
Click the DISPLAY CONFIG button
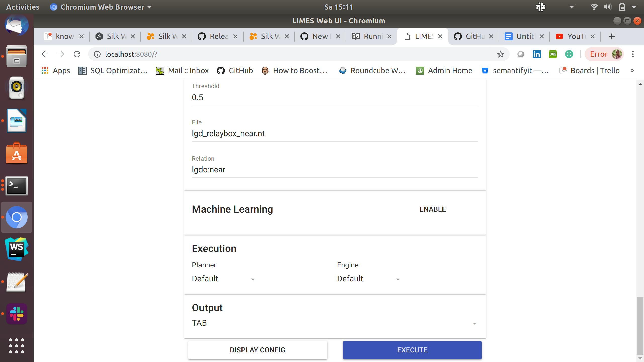click(x=257, y=350)
